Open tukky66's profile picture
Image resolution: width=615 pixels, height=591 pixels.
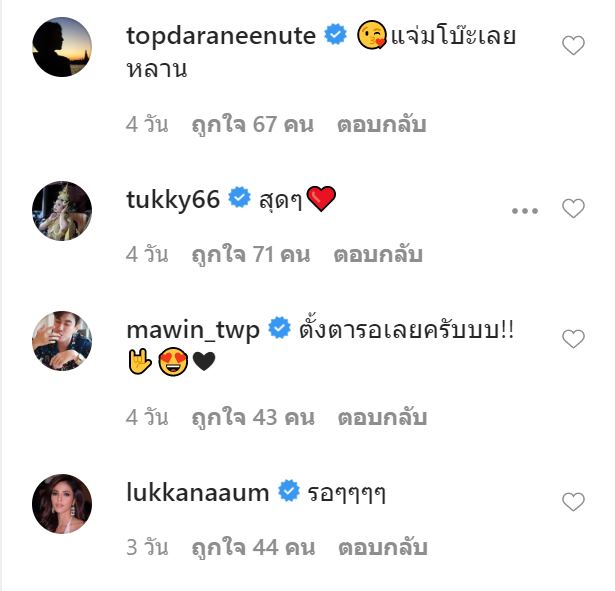[62, 211]
